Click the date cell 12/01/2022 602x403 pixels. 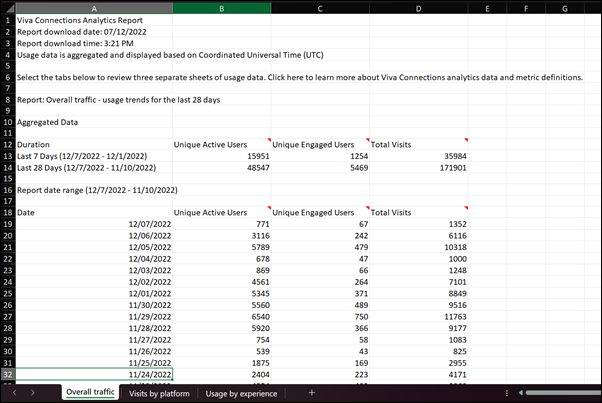[94, 294]
